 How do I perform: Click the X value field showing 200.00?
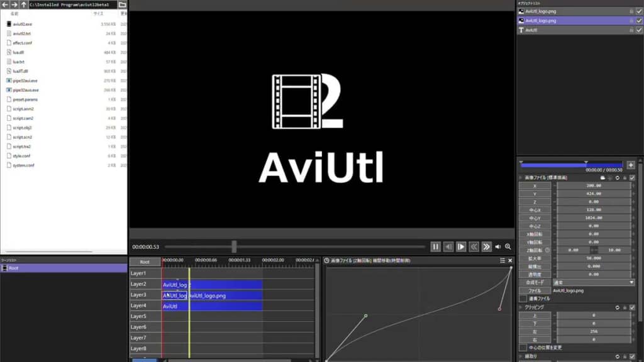point(594,186)
